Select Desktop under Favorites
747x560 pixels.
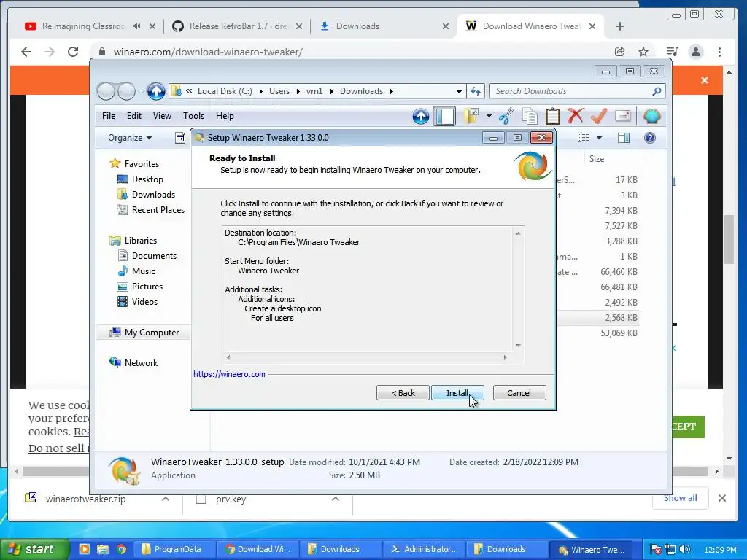click(x=147, y=179)
